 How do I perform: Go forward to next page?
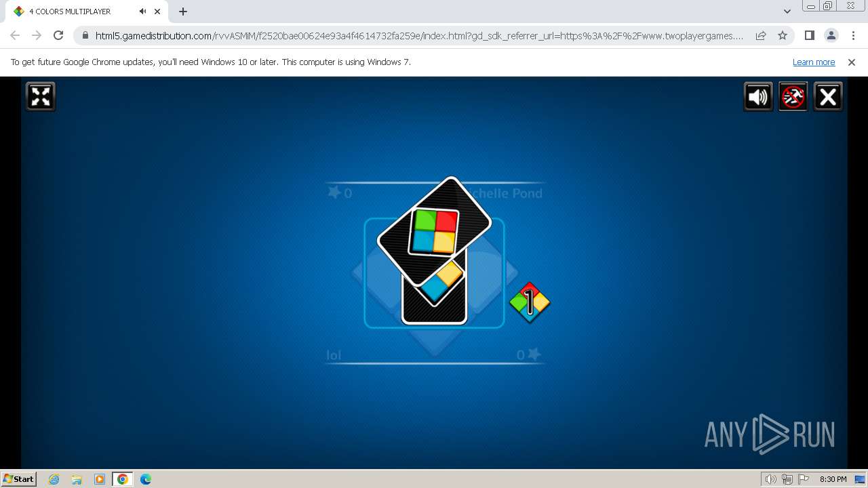(37, 35)
